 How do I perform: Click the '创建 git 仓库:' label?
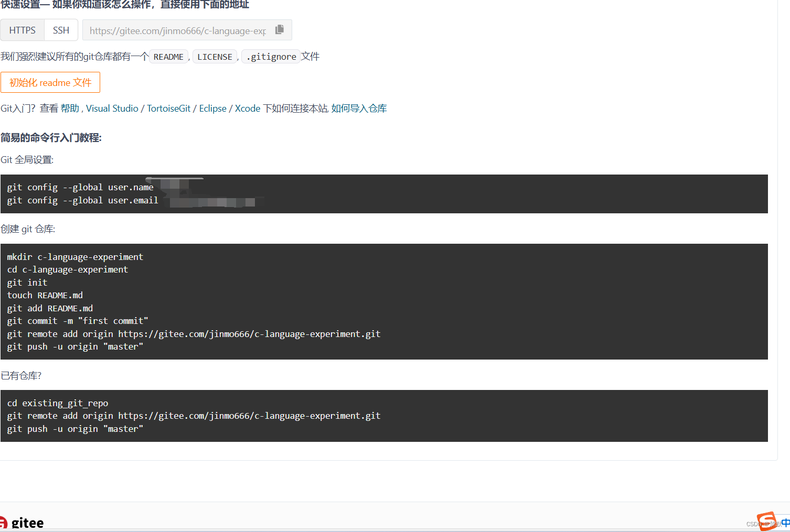point(28,229)
